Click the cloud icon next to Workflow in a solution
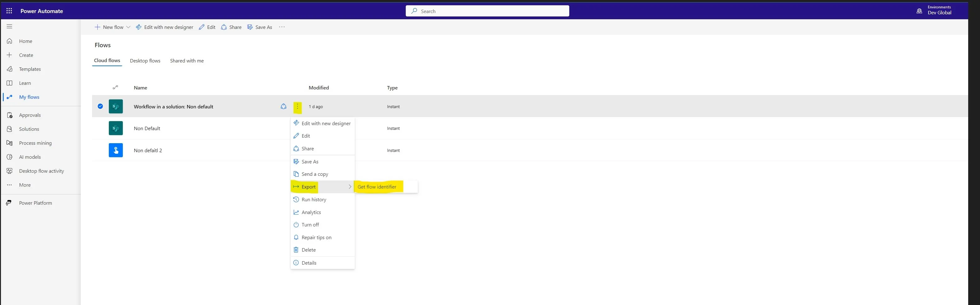 click(283, 106)
